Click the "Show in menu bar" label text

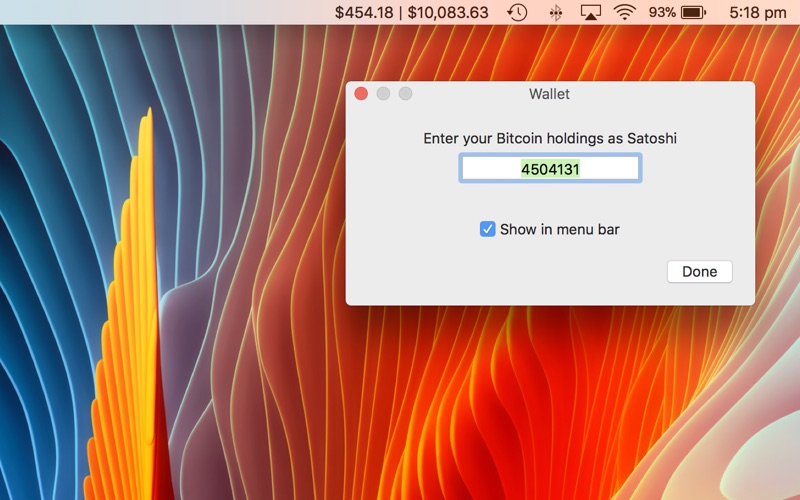click(x=560, y=230)
